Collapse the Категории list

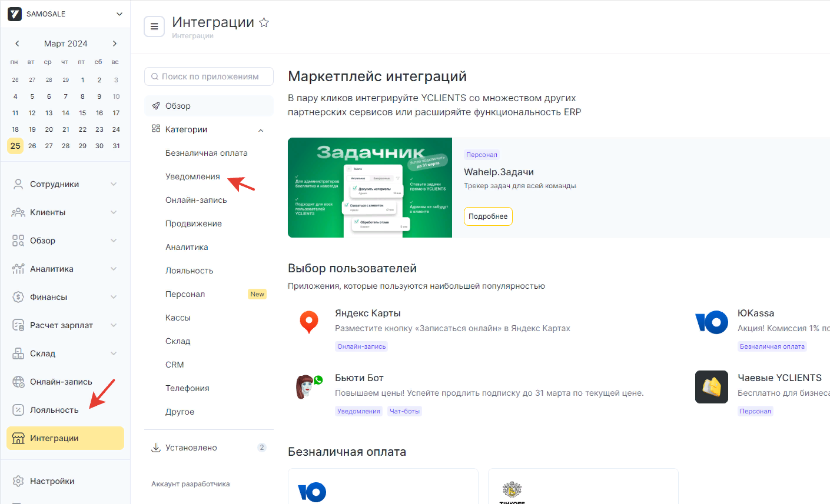pos(261,130)
